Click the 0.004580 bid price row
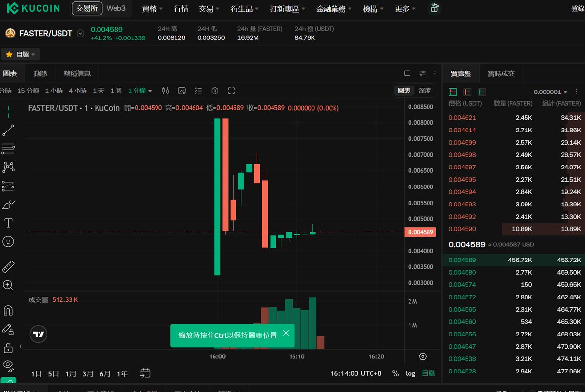This screenshot has width=585, height=392. [x=513, y=272]
